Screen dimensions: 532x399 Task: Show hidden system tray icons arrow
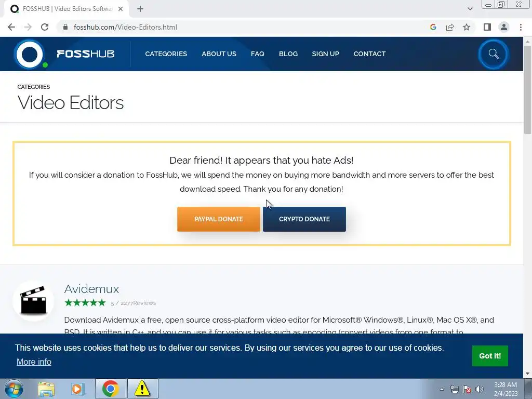pos(442,389)
